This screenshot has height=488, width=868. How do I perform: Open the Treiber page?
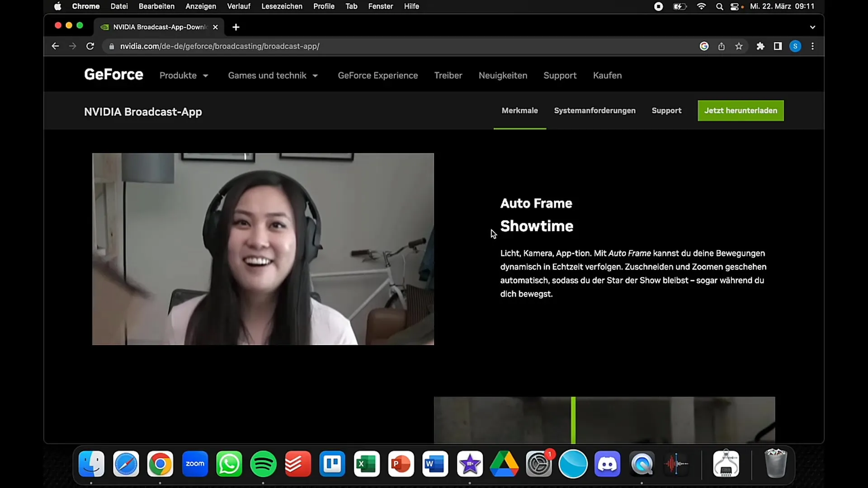click(448, 75)
